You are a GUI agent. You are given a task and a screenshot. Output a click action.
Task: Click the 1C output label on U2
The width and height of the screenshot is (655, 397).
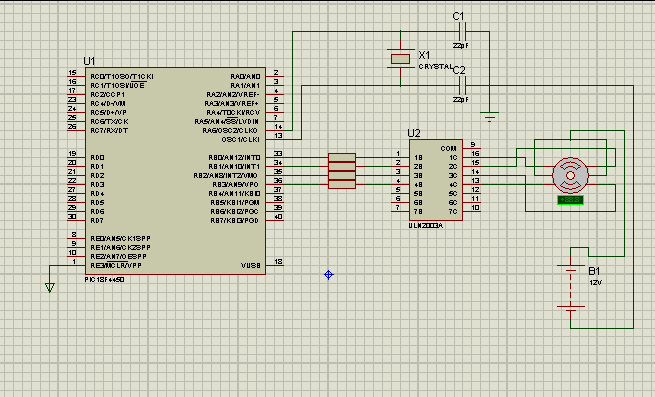[453, 158]
